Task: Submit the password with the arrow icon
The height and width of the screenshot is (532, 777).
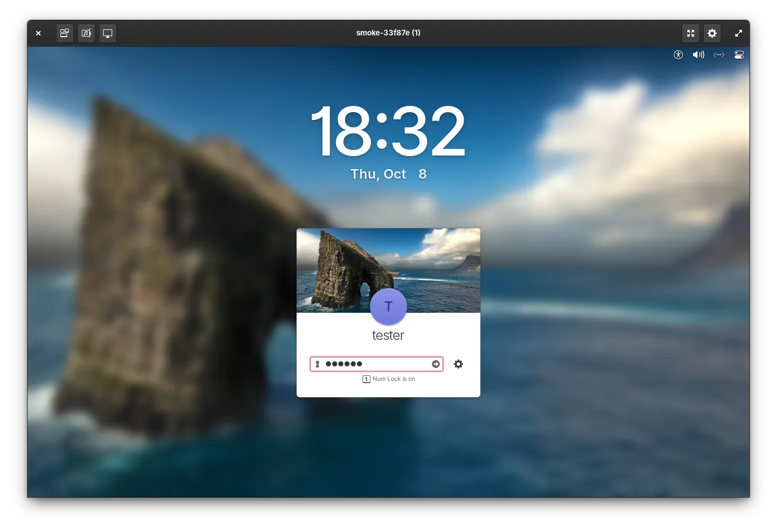Action: tap(436, 364)
